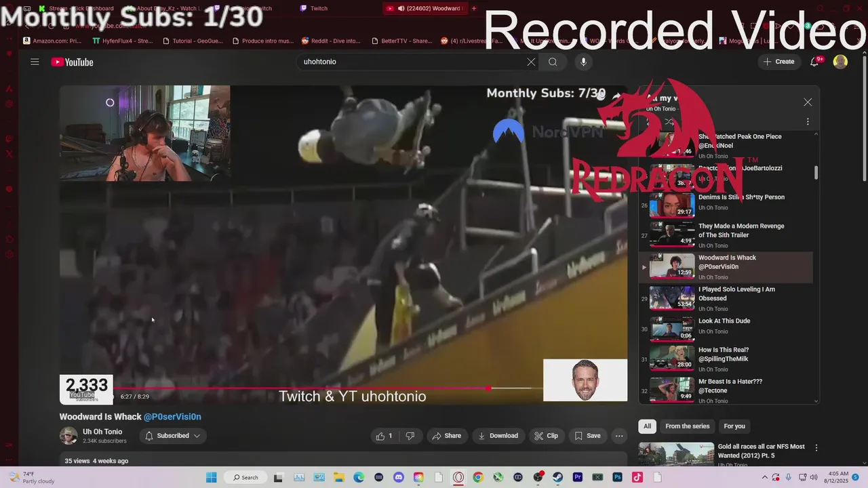The width and height of the screenshot is (868, 488).
Task: Open Google Chrome from taskbar
Action: tap(478, 477)
